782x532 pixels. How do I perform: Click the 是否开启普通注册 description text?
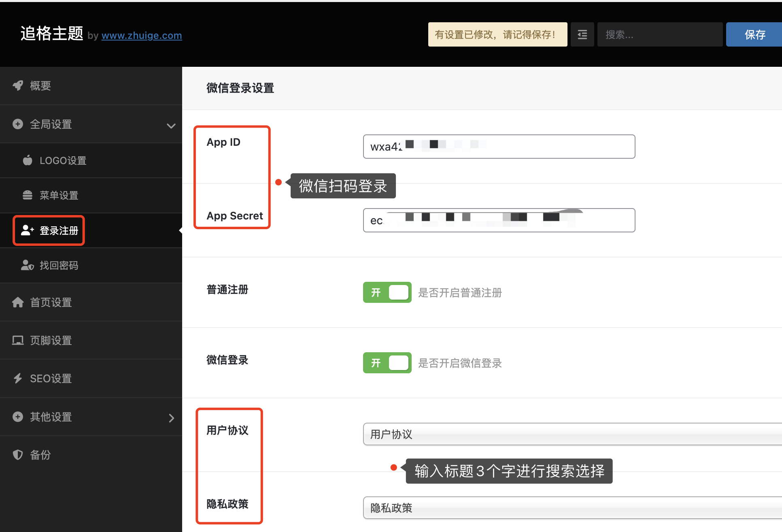pos(460,293)
